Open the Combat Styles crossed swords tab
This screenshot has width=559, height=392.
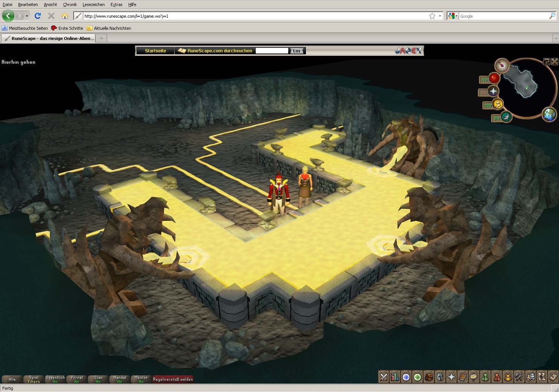[x=384, y=377]
